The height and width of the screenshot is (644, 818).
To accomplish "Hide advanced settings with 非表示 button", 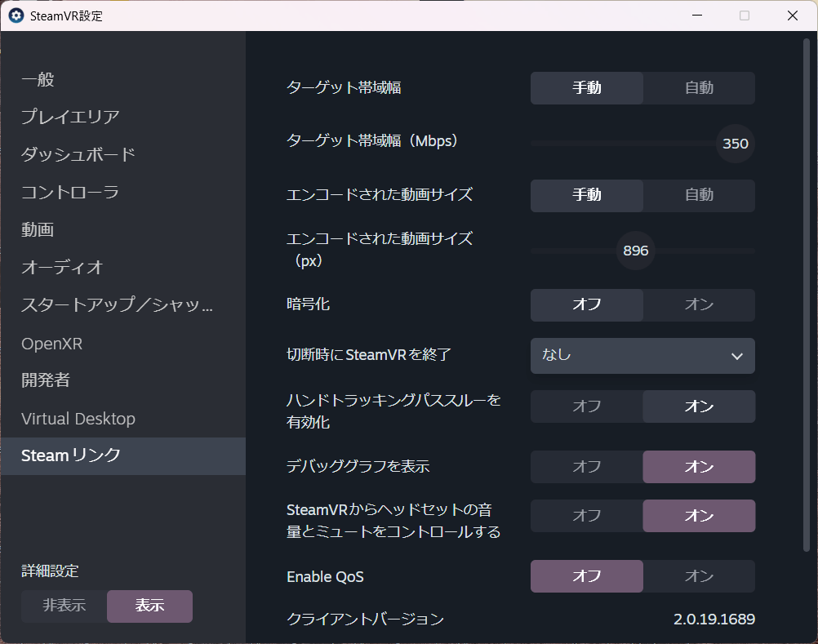I will [64, 606].
